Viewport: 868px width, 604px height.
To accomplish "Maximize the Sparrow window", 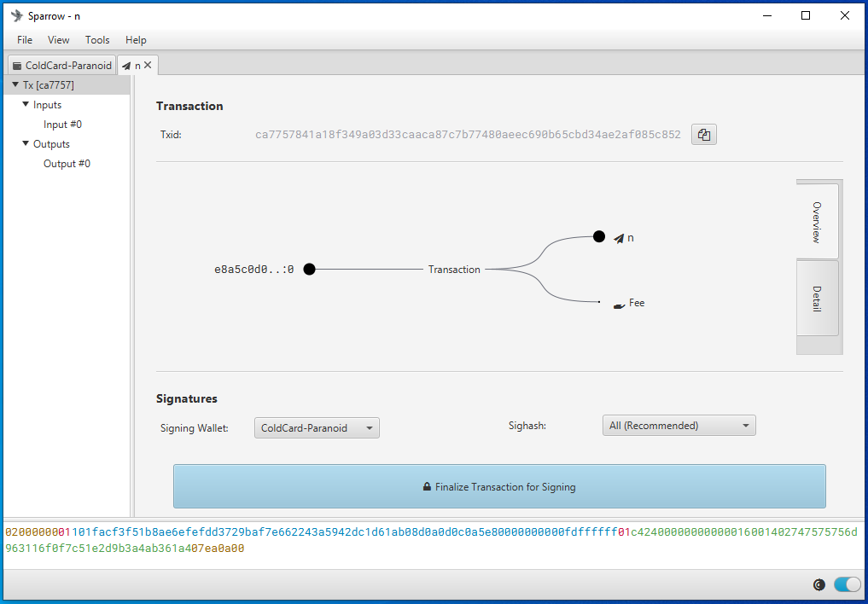I will pyautogui.click(x=806, y=15).
